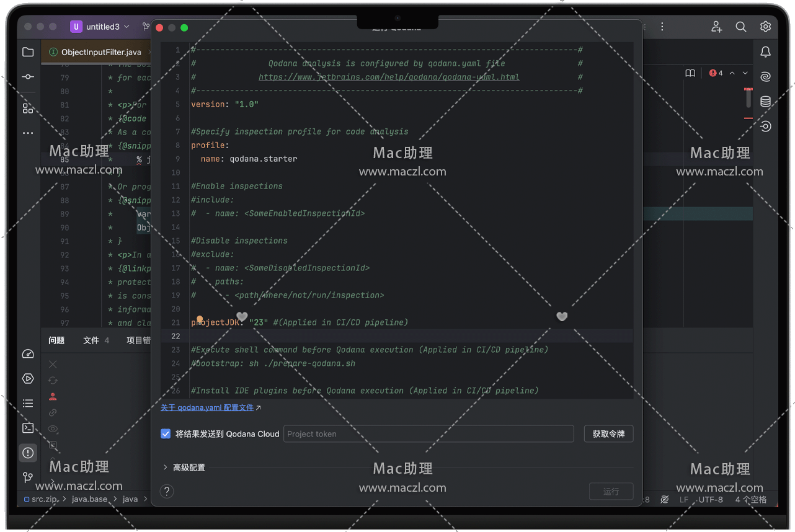
Task: Open the Git version control tool window
Action: (28, 477)
